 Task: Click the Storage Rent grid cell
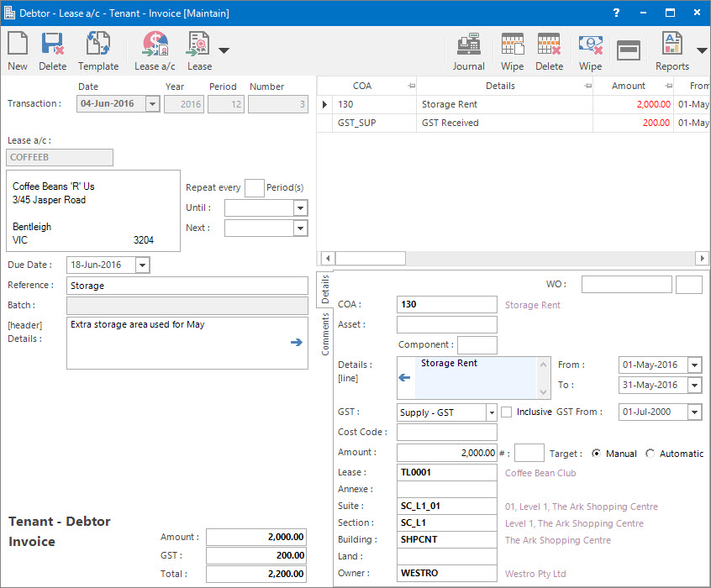point(504,104)
